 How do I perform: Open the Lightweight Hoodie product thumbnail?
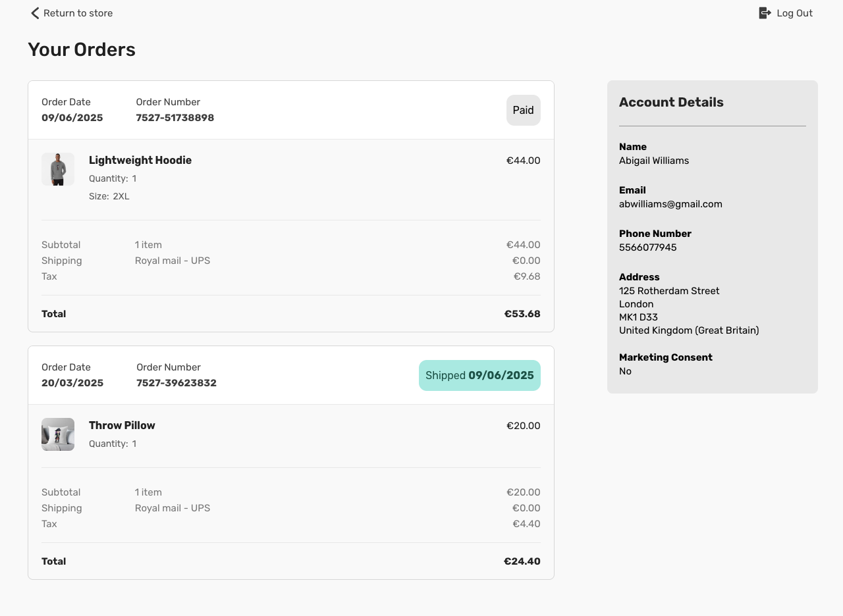click(x=58, y=169)
